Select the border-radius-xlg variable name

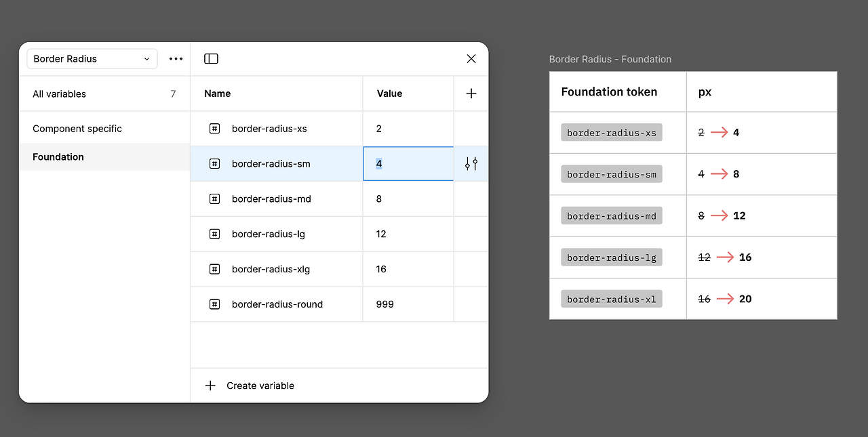(271, 269)
